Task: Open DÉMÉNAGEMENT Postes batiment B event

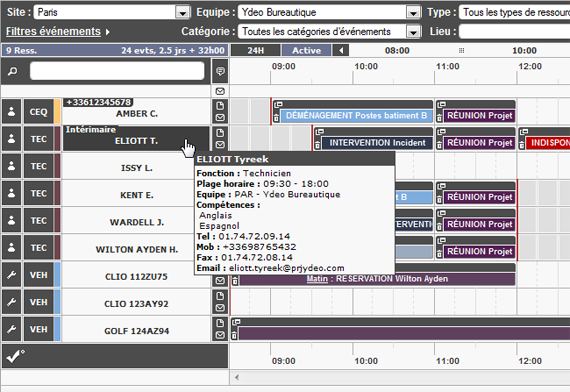Action: 356,116
